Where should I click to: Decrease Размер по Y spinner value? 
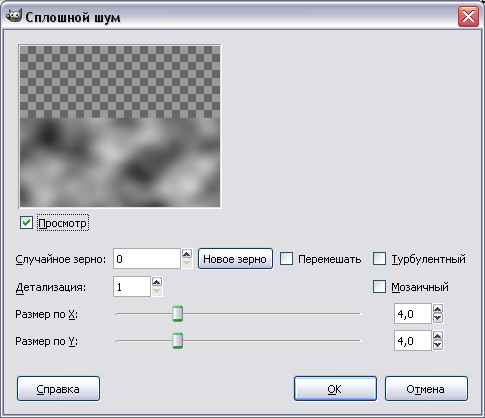tap(438, 345)
